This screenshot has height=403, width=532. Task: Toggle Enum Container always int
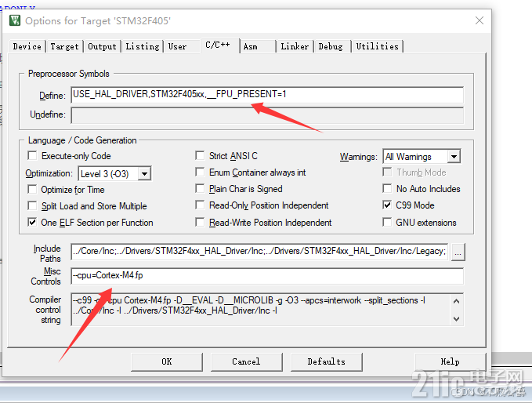click(200, 172)
